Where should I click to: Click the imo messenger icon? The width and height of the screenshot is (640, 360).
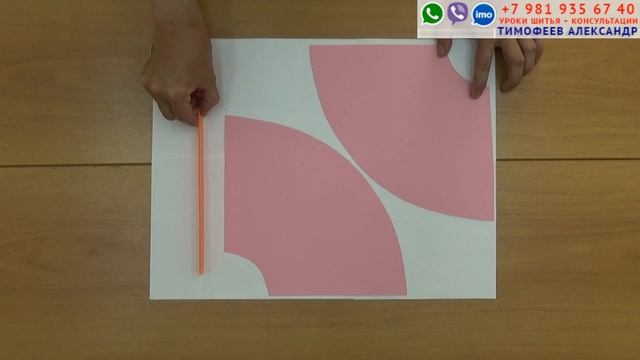pyautogui.click(x=483, y=15)
